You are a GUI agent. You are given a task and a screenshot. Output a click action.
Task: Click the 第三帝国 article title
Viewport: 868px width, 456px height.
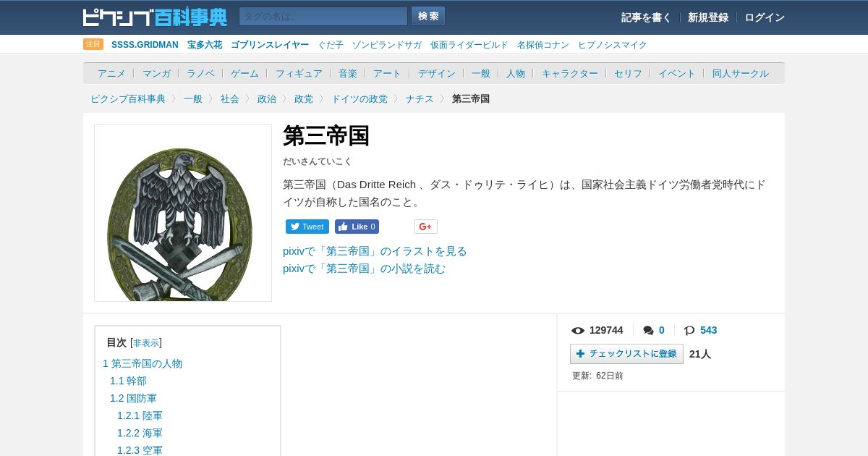(x=326, y=136)
